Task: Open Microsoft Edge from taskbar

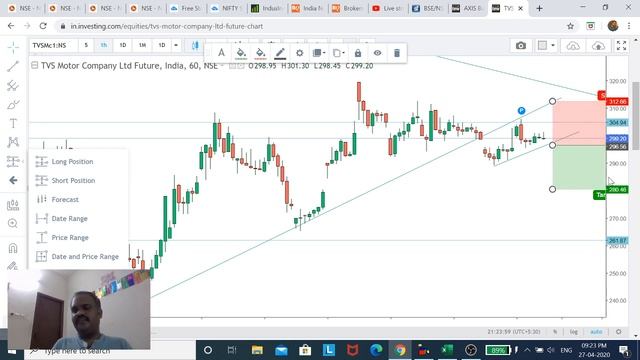Action: [x=376, y=350]
